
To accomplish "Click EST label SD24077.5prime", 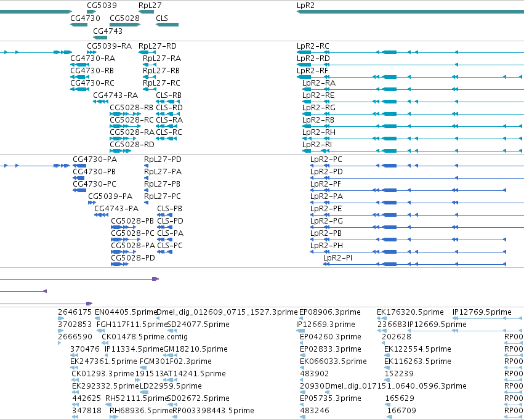I will pos(198,325).
